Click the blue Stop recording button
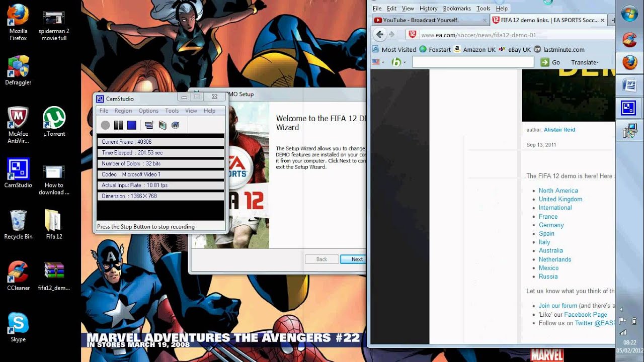Viewport: 644px width, 362px height. coord(132,125)
